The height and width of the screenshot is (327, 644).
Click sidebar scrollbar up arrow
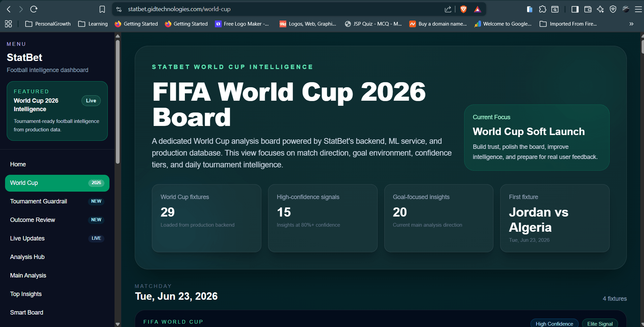118,36
